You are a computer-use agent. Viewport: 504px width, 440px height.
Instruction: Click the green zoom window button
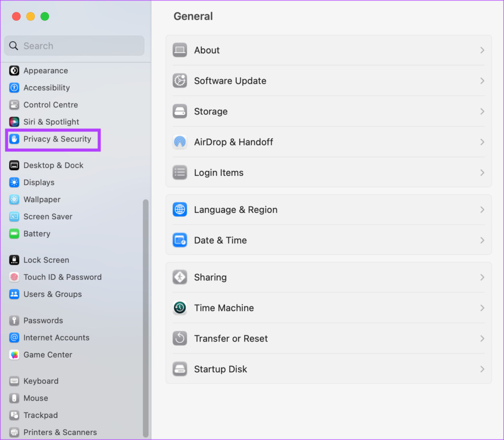click(45, 16)
